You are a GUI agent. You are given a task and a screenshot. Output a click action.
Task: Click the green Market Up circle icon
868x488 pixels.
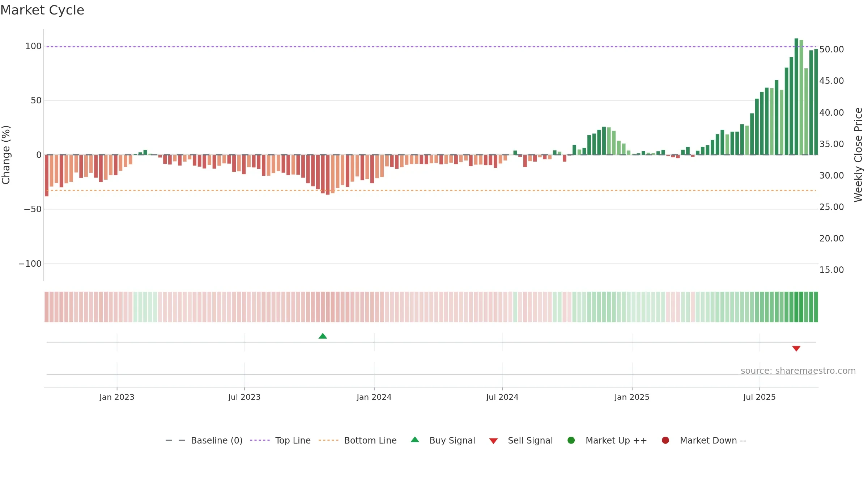(x=571, y=440)
